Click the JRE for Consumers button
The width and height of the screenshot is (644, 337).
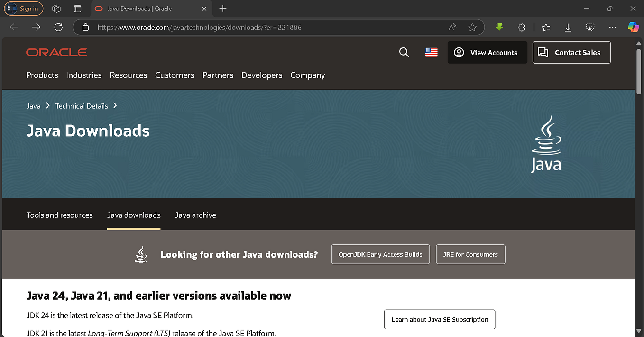pos(470,254)
